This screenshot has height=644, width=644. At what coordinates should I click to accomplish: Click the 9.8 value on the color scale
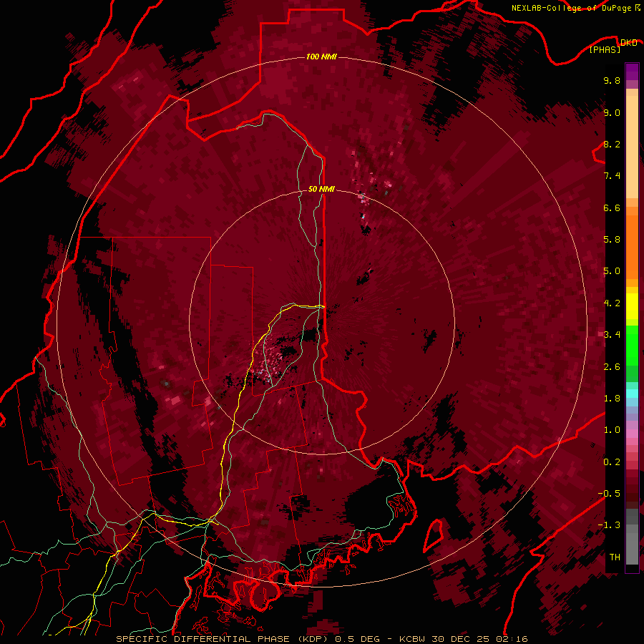pos(612,80)
